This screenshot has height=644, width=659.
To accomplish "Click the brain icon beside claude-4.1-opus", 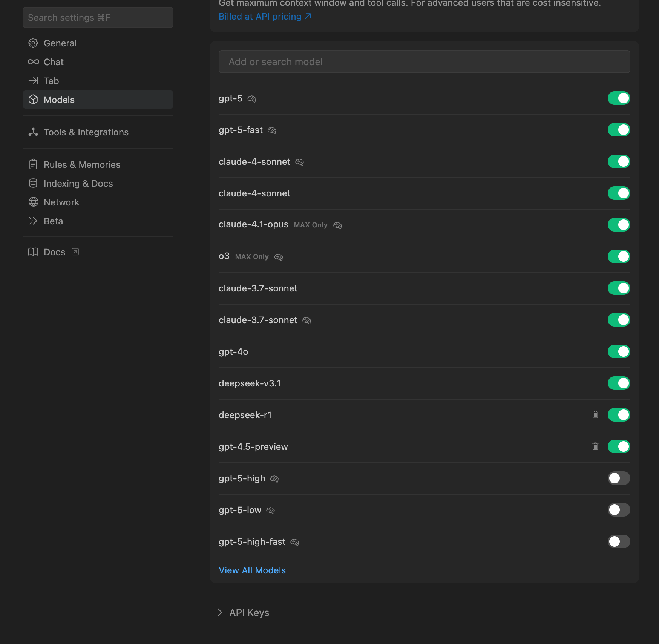I will pyautogui.click(x=337, y=225).
